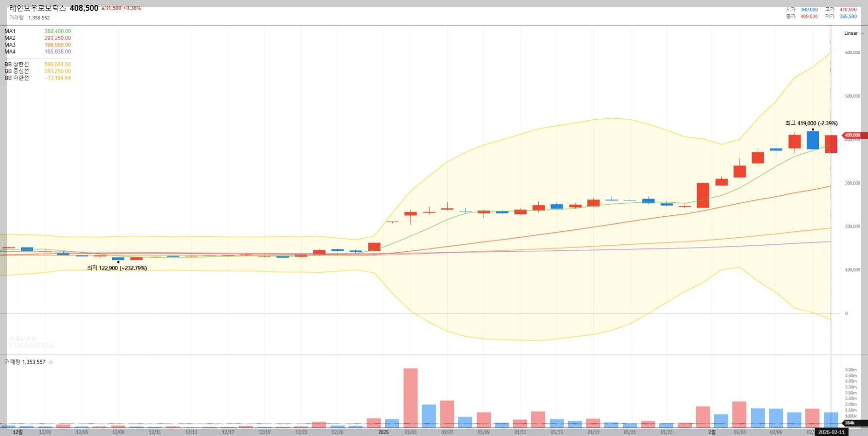Select the BB 상한선 legend row

(x=38, y=65)
